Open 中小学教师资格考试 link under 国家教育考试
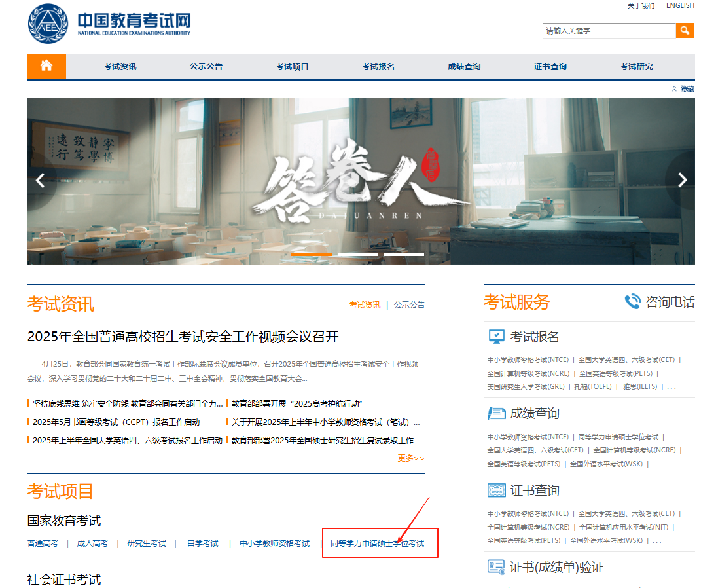This screenshot has width=716, height=588. 274,543
